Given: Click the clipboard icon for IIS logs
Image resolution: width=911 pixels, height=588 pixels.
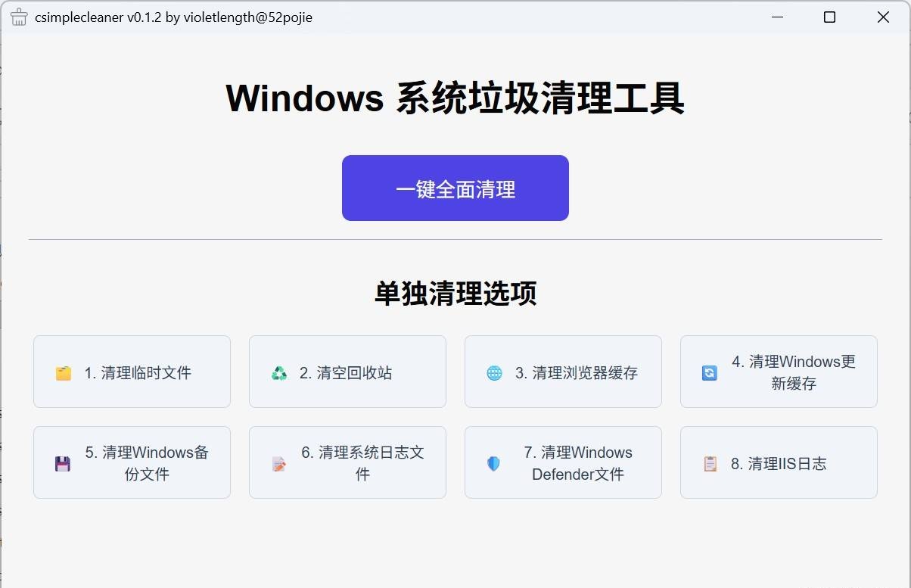Looking at the screenshot, I should point(710,464).
